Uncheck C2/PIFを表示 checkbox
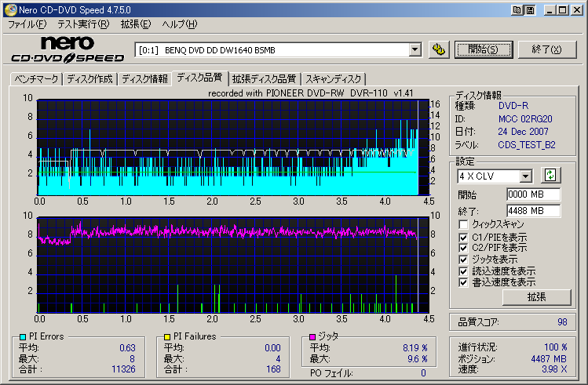This screenshot has height=385, width=588. click(x=463, y=248)
